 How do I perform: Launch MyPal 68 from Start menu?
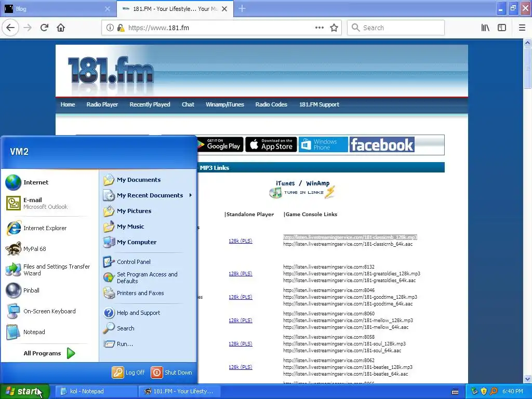coord(49,249)
